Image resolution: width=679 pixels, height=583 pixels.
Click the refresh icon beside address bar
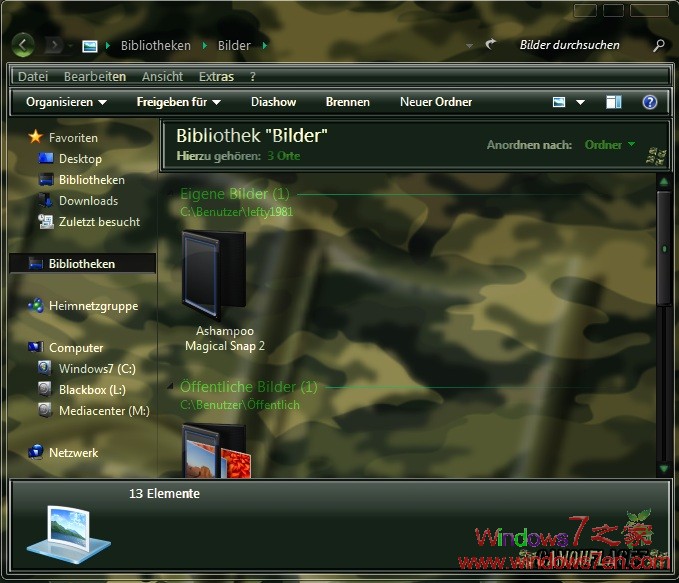pos(491,45)
